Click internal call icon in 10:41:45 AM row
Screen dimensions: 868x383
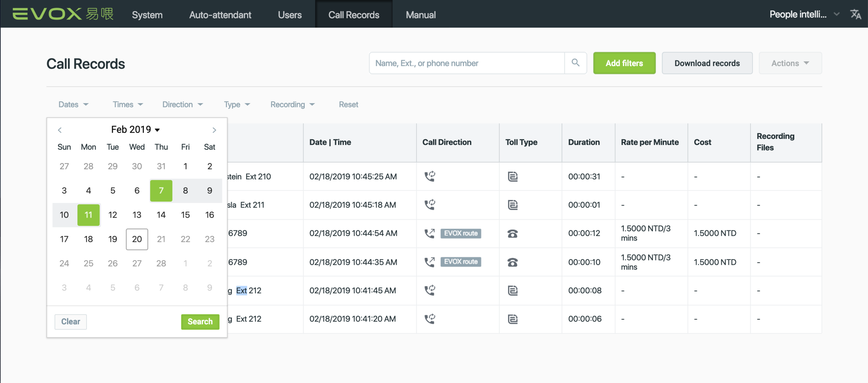[x=430, y=290]
